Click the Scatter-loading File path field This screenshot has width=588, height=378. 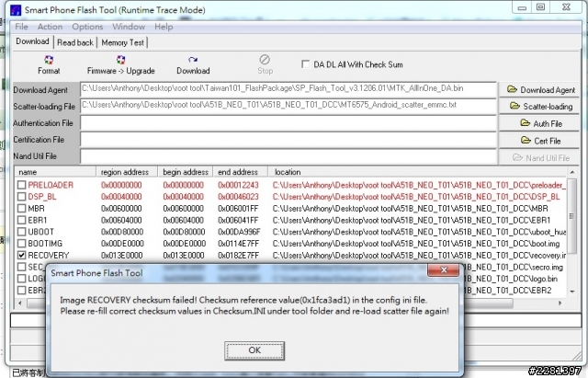pos(288,107)
